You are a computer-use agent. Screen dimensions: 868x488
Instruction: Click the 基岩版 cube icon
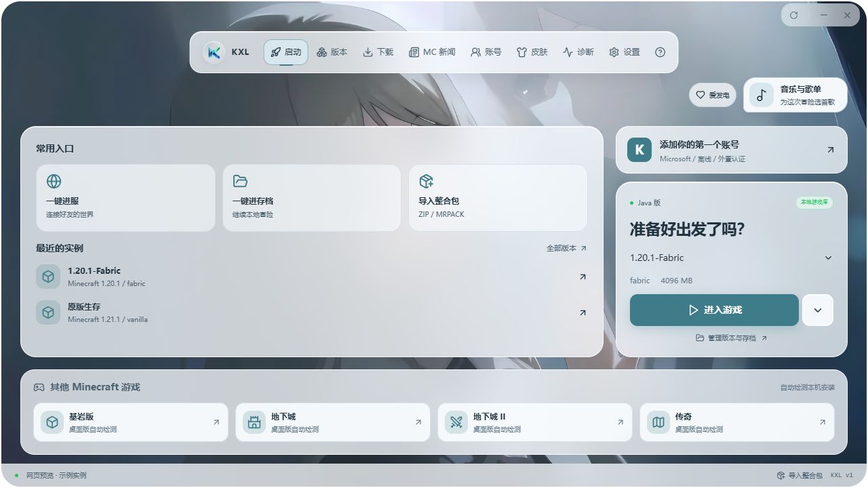(52, 422)
